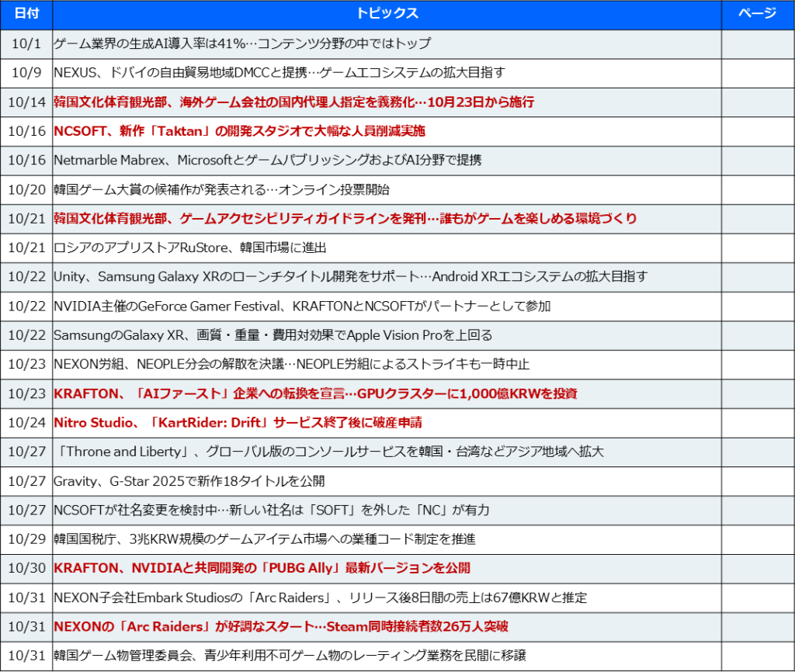Open the KRAFTON AIファースト headline
Image resolution: width=795 pixels, height=672 pixels.
tap(315, 393)
